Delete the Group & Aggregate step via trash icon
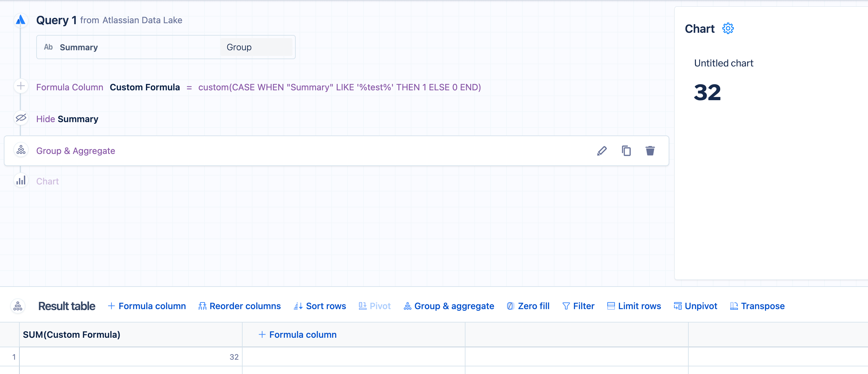 coord(650,151)
